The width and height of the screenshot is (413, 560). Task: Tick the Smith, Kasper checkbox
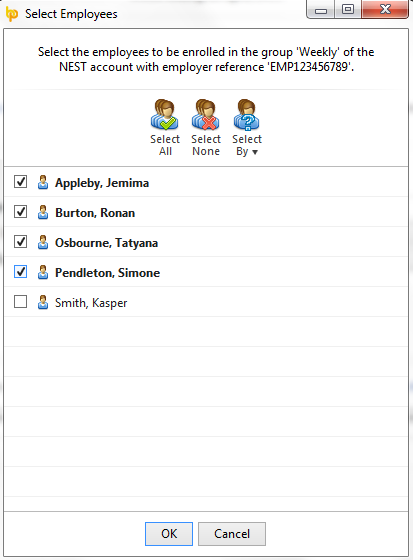click(20, 301)
